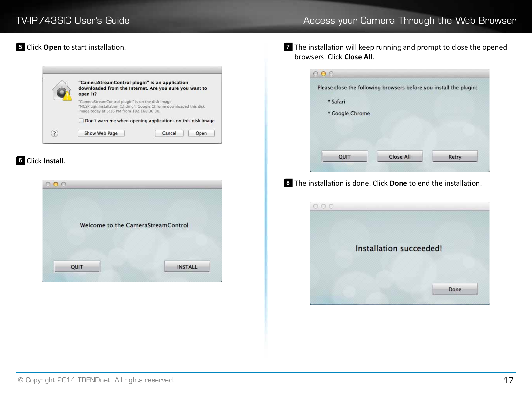Click '* Safari' in the browser list
This screenshot has height=399, width=532.
click(x=336, y=102)
